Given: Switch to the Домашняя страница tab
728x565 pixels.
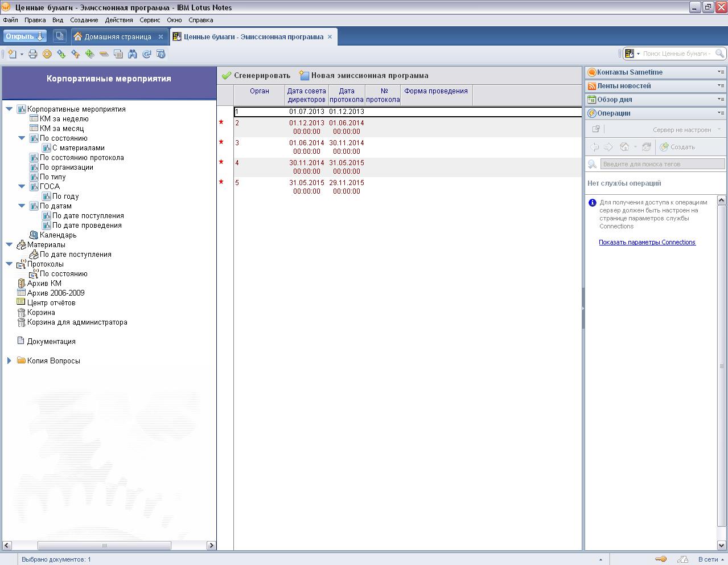Looking at the screenshot, I should tap(118, 36).
